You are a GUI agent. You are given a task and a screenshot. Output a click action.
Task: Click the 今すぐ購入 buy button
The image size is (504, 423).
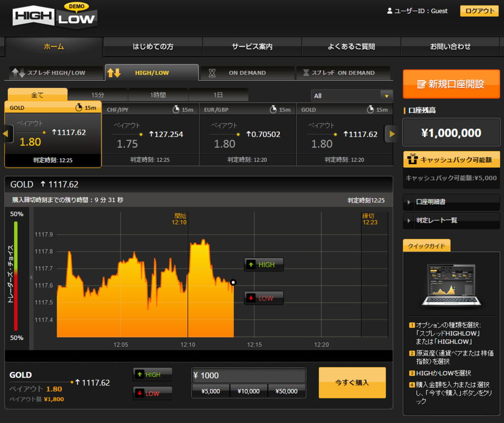click(352, 383)
